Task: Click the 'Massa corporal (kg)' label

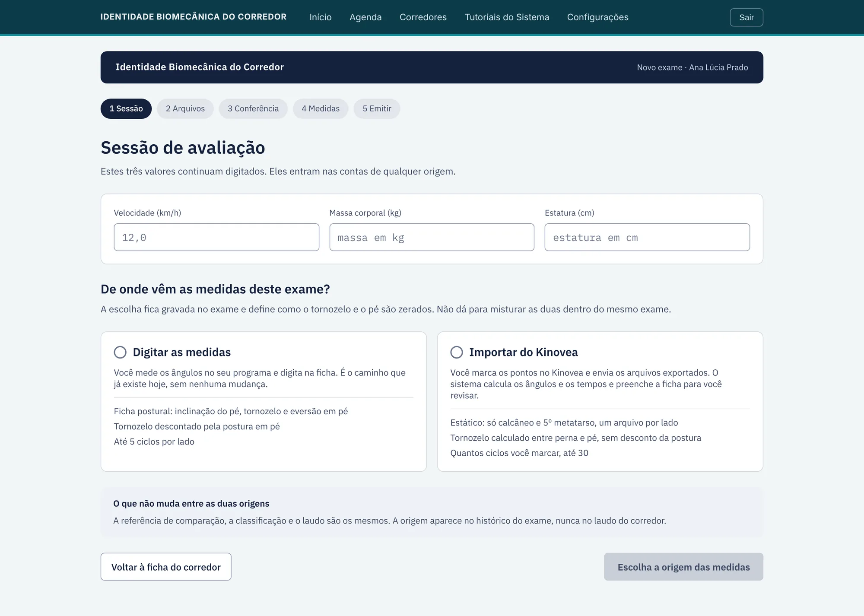Action: (x=365, y=213)
